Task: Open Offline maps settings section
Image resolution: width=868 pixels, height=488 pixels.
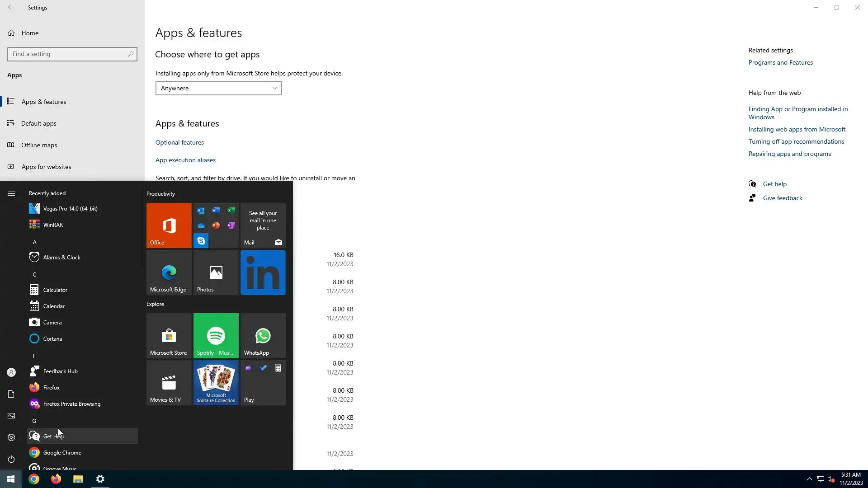Action: (x=39, y=145)
